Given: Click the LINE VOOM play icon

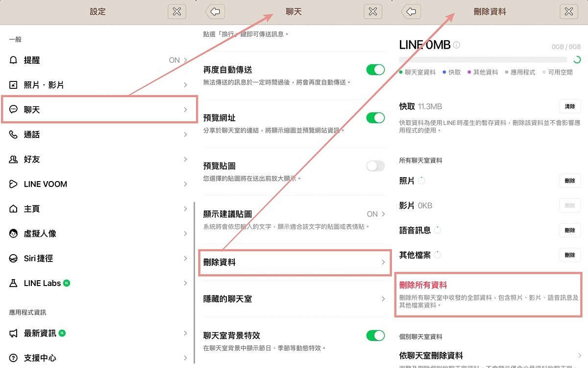Looking at the screenshot, I should pos(13,184).
